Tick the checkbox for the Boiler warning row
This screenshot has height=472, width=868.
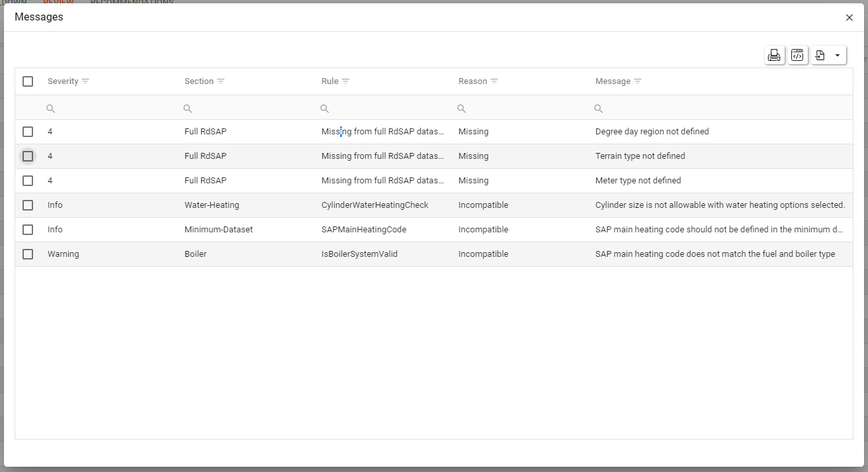pyautogui.click(x=28, y=254)
